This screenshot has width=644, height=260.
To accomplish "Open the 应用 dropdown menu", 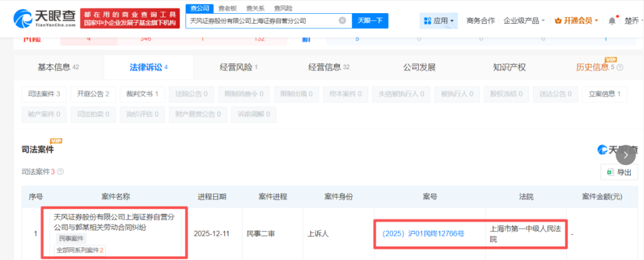I will pyautogui.click(x=438, y=20).
